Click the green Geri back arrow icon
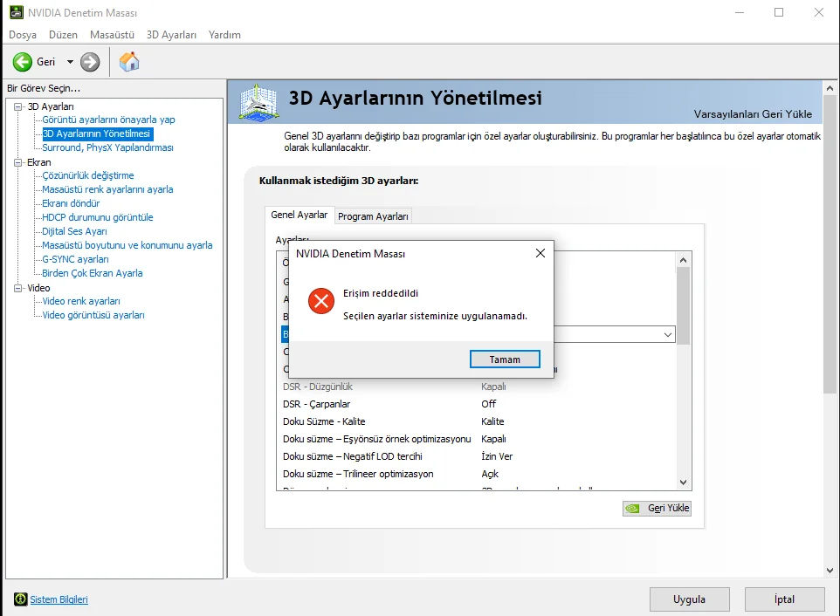Screen dimensions: 840x616 [x=23, y=62]
